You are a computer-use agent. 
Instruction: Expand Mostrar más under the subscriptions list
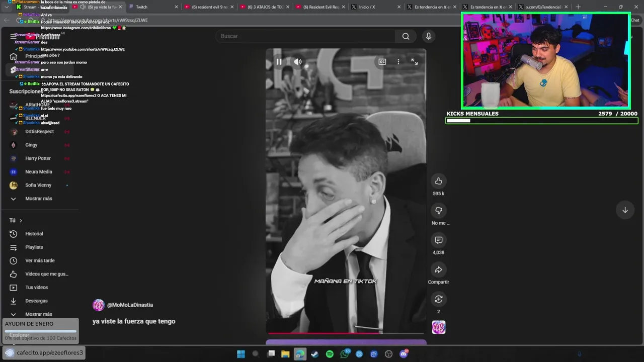pyautogui.click(x=39, y=199)
